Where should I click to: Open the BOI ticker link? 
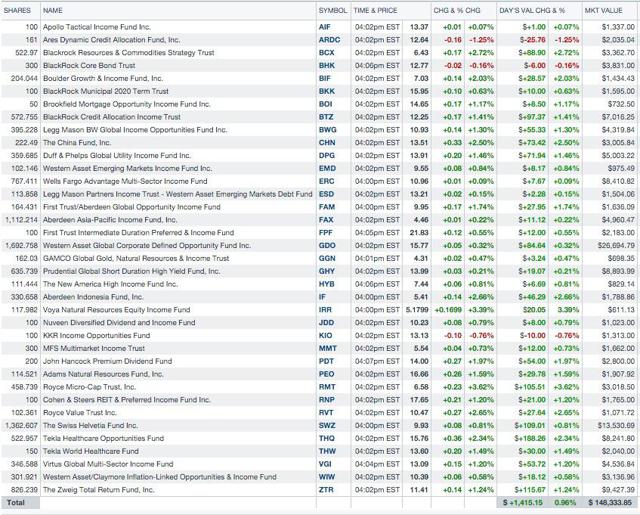point(325,104)
